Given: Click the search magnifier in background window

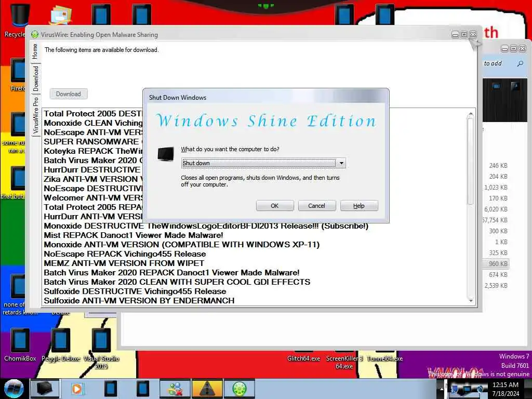Looking at the screenshot, I should click(x=520, y=63).
